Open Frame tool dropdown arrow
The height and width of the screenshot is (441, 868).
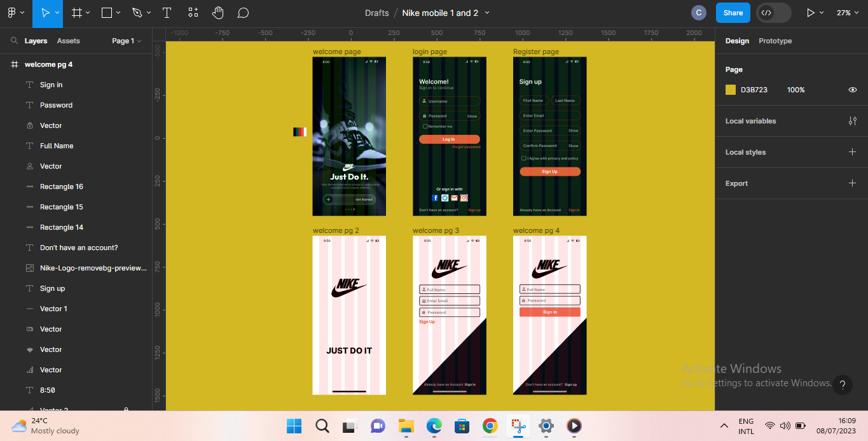point(88,13)
